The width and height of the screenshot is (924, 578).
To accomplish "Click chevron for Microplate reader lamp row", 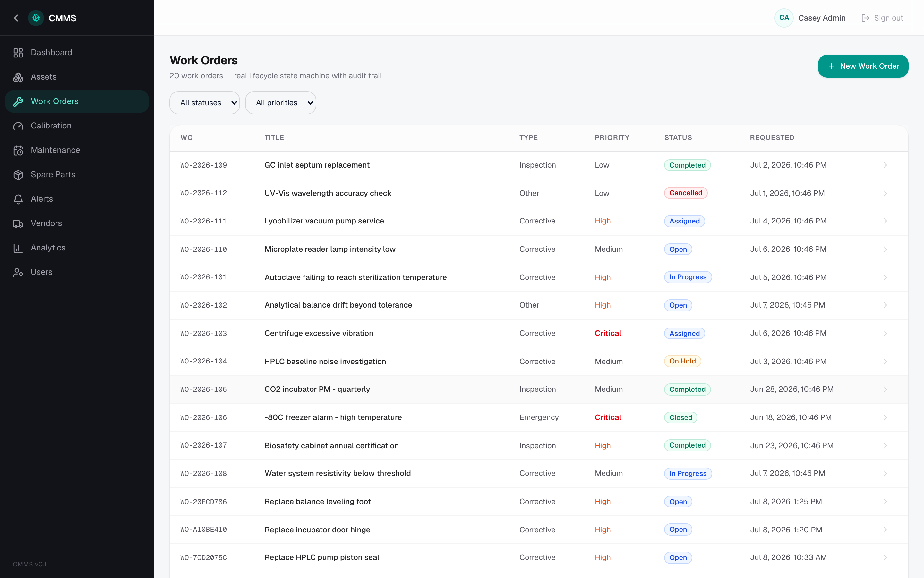I will pos(885,249).
